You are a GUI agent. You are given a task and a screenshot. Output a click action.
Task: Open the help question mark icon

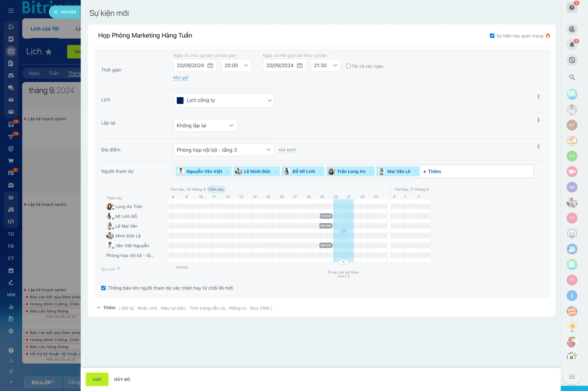pyautogui.click(x=572, y=8)
